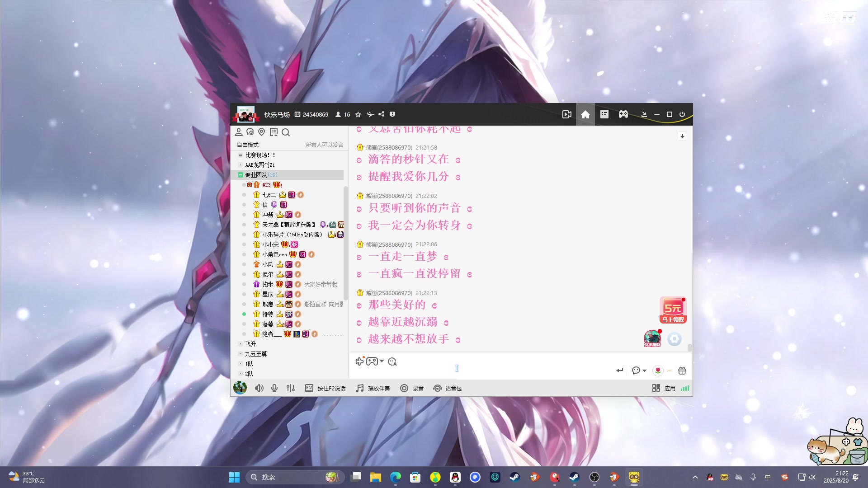
Task: Start recording with 录音 button
Action: click(412, 388)
